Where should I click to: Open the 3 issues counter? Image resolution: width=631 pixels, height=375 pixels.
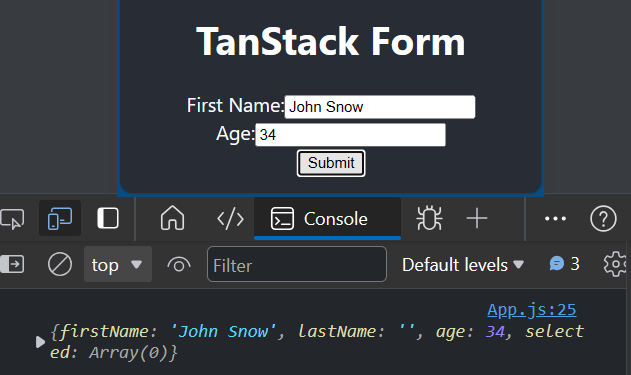tap(564, 264)
